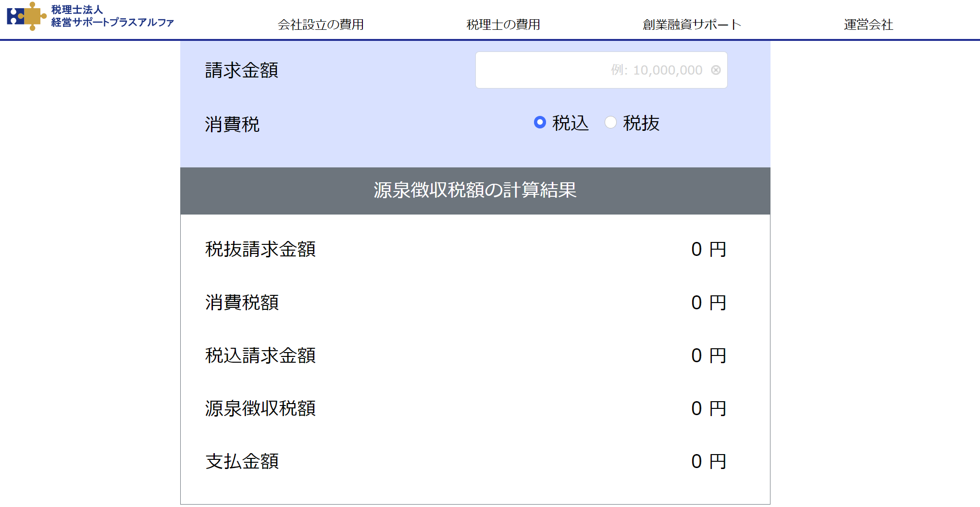The image size is (980, 507).
Task: Open the 会社設立の費用 menu item
Action: [x=321, y=25]
